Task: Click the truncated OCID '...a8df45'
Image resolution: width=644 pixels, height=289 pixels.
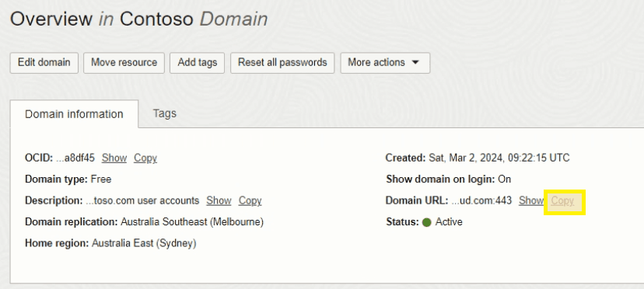Action: 75,158
